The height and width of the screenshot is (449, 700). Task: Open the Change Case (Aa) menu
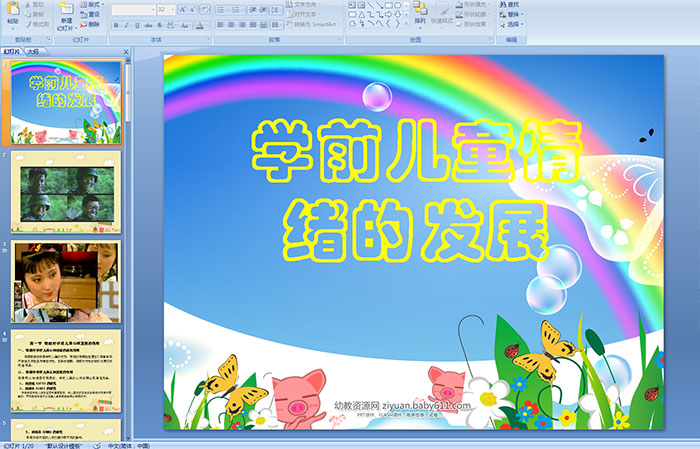(x=185, y=25)
